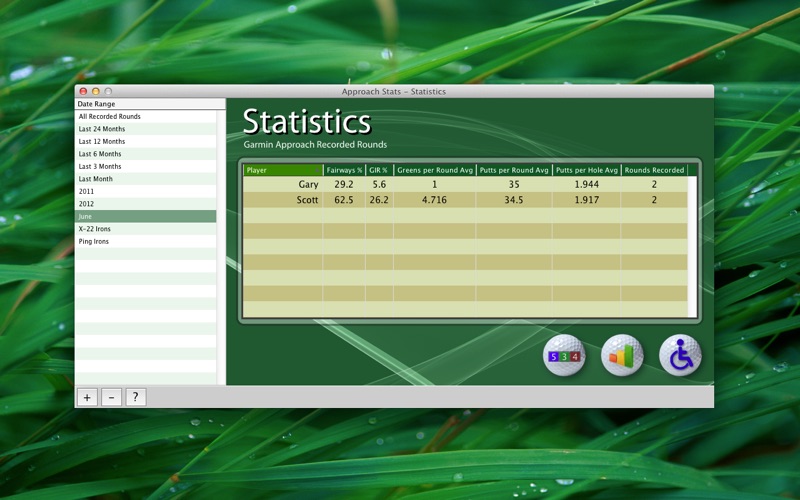Click Scott's putts per round 34.5
This screenshot has width=800, height=500.
point(514,200)
